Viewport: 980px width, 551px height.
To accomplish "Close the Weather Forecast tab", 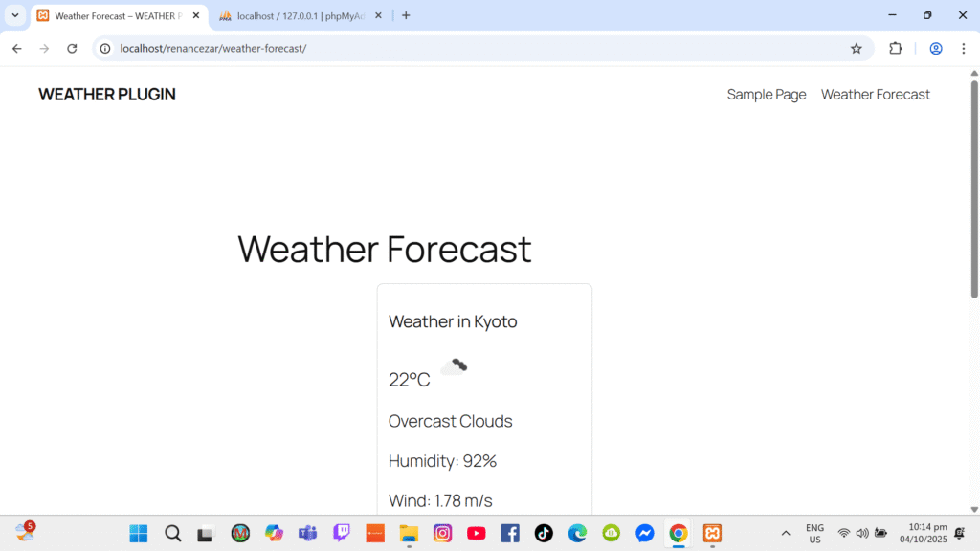I will [196, 16].
